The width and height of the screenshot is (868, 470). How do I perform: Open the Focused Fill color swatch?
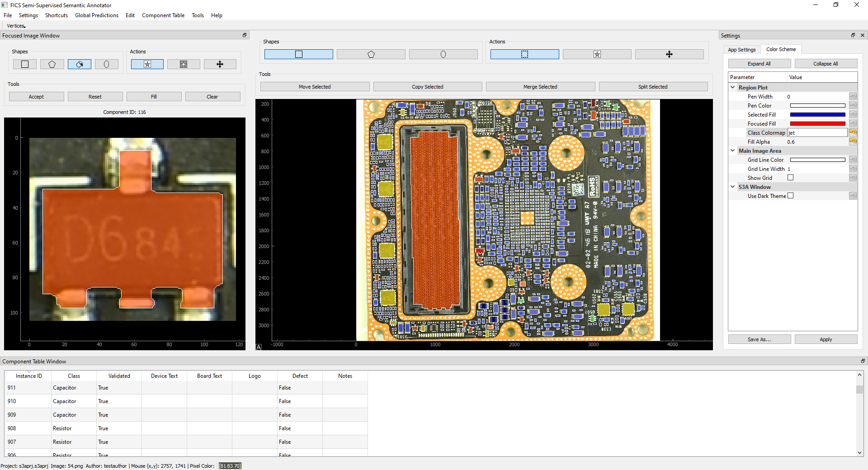tap(817, 123)
